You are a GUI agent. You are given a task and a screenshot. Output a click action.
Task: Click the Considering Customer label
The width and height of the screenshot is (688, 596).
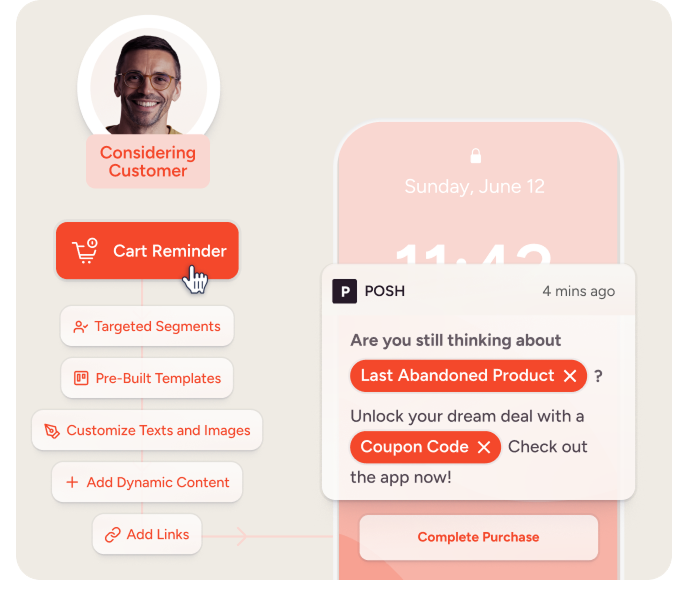pos(148,162)
